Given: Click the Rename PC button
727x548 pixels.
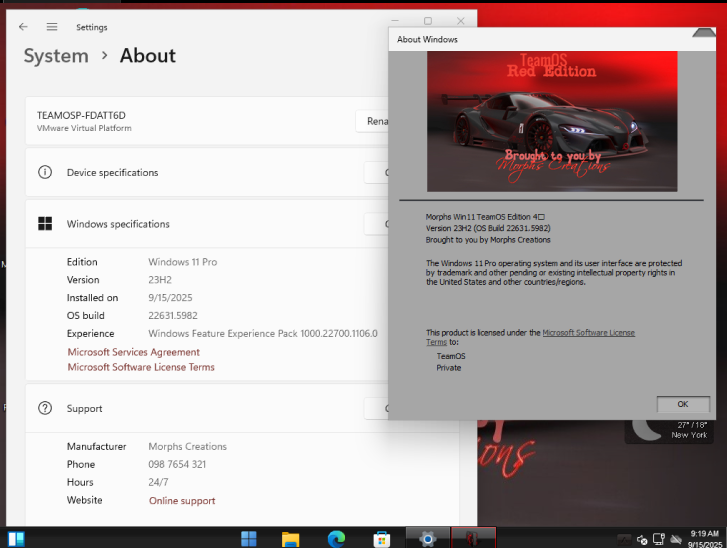Looking at the screenshot, I should click(372, 121).
